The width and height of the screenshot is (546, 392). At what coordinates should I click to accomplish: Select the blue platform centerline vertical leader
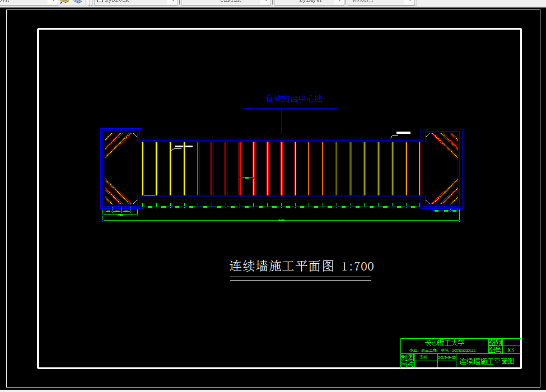click(281, 121)
